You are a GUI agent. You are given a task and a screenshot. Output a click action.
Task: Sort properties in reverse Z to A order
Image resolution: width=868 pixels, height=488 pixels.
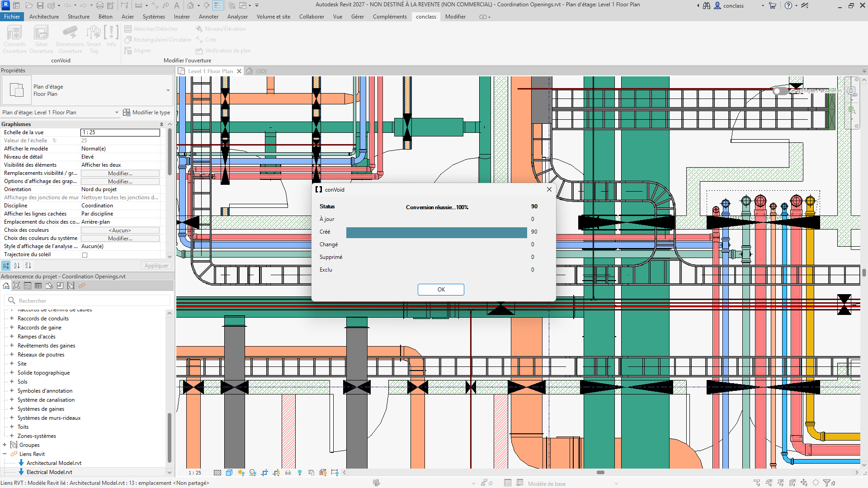(28, 266)
